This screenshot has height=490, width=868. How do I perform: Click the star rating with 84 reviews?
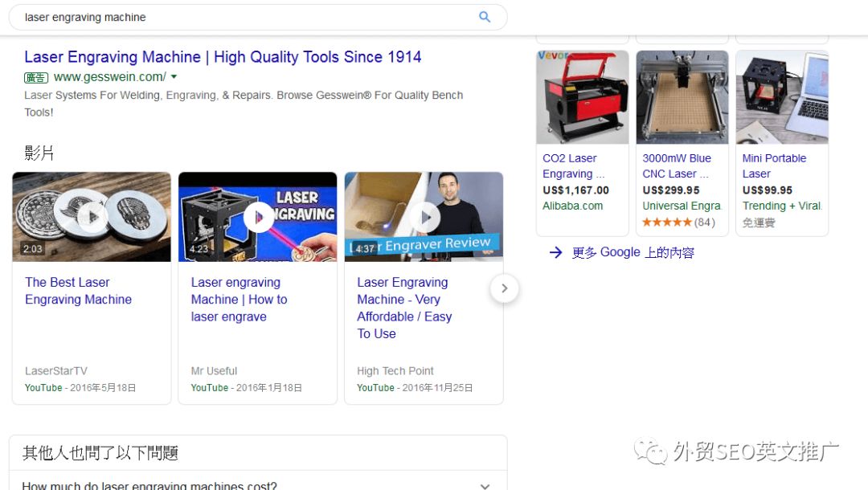click(x=666, y=222)
